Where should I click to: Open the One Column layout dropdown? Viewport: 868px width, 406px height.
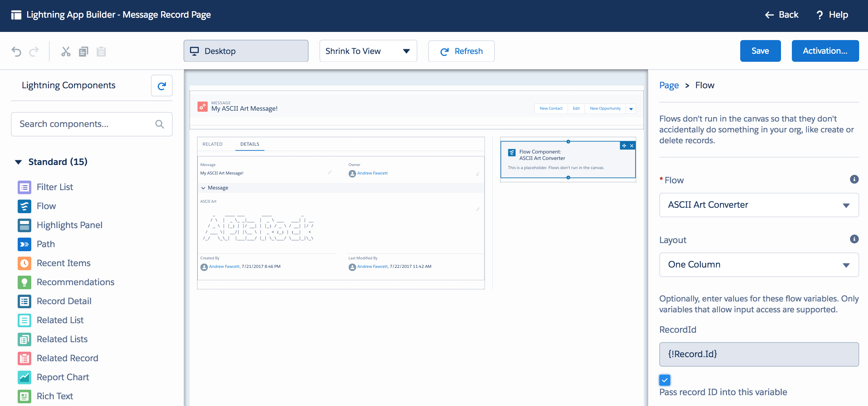click(x=759, y=265)
